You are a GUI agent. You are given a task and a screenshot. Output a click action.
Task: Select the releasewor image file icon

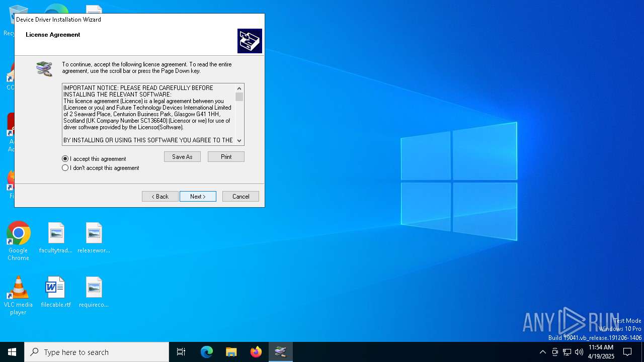94,238
